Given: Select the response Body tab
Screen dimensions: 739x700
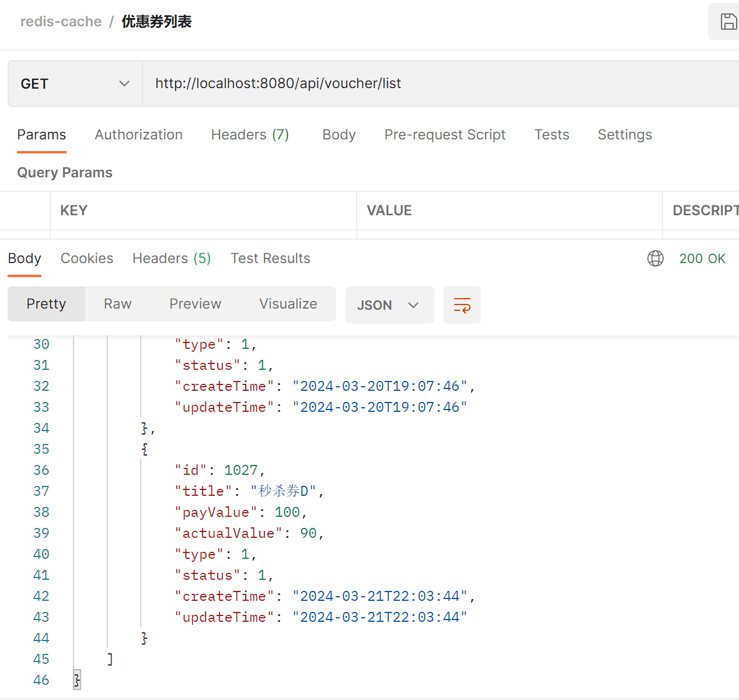Looking at the screenshot, I should pyautogui.click(x=25, y=258).
